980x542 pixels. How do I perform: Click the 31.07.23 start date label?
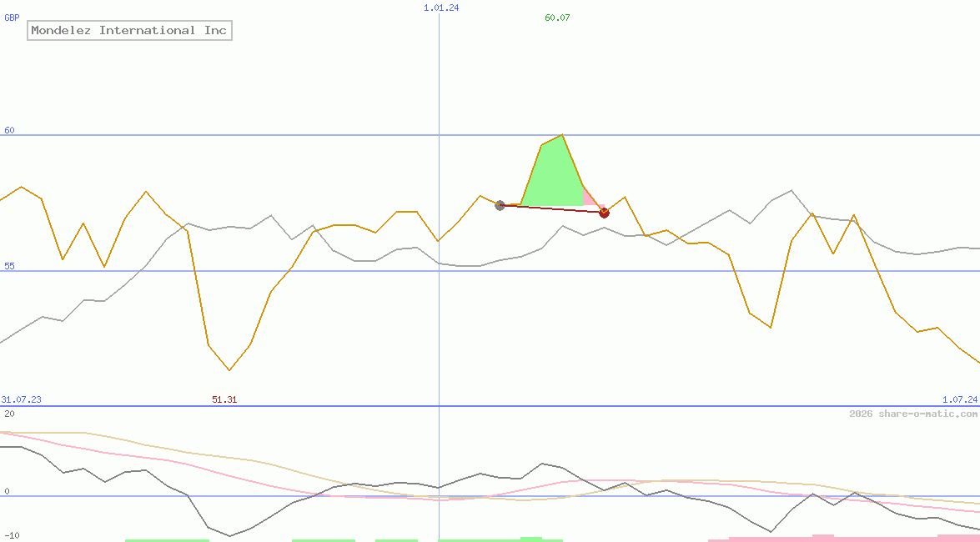click(x=21, y=399)
